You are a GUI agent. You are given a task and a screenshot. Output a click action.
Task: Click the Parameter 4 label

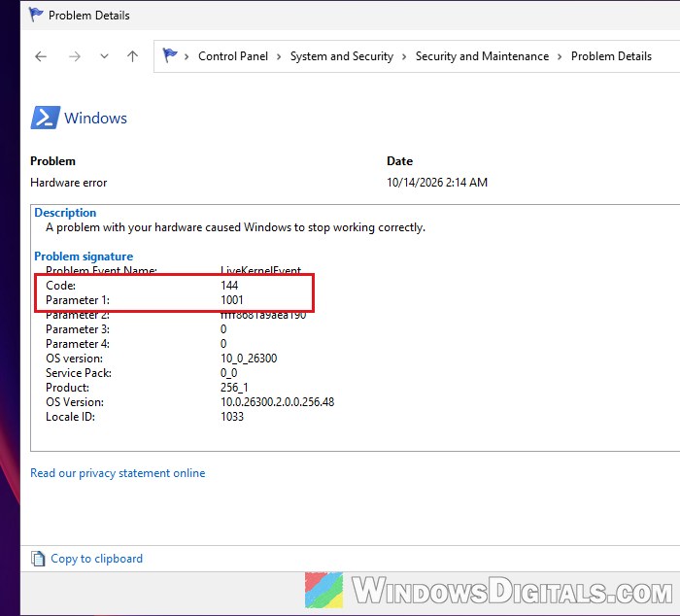[x=78, y=344]
